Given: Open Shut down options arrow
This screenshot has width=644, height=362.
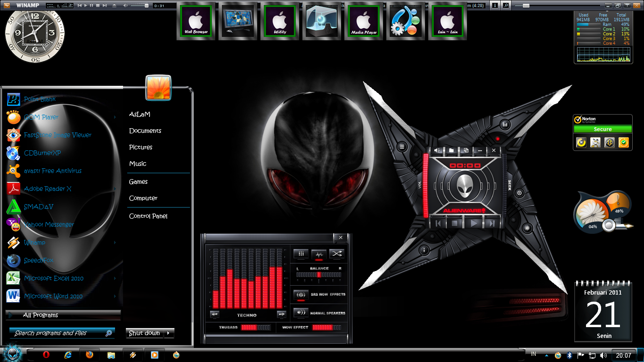Looking at the screenshot, I should pyautogui.click(x=169, y=333).
